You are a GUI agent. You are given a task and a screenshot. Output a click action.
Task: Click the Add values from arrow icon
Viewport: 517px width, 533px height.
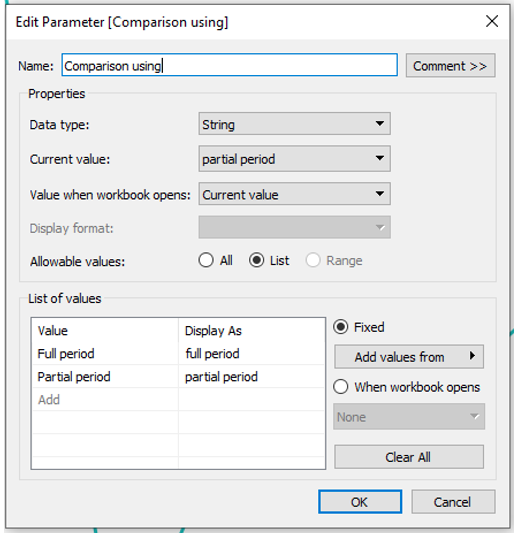[x=472, y=356]
